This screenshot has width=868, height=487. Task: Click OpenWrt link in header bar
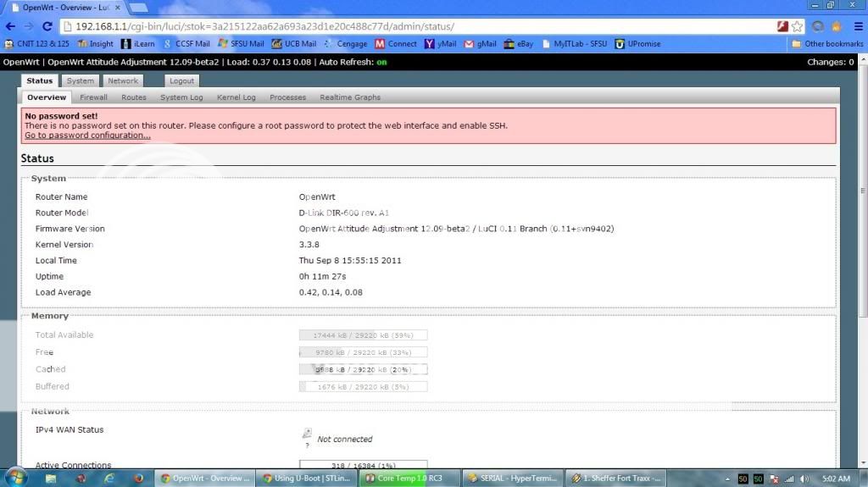click(x=21, y=62)
